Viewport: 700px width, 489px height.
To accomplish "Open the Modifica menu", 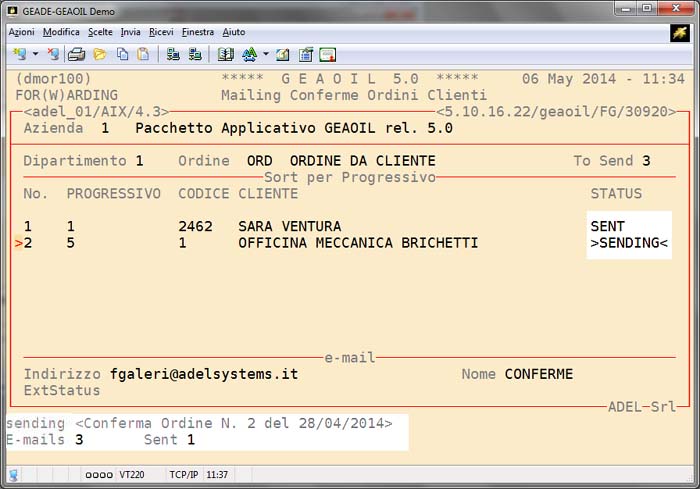I will (x=61, y=32).
